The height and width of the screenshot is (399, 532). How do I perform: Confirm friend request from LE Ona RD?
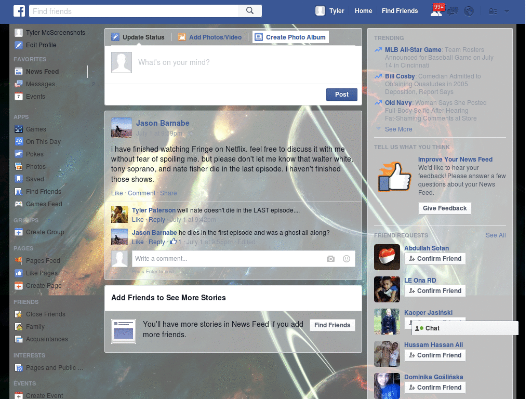pyautogui.click(x=435, y=291)
